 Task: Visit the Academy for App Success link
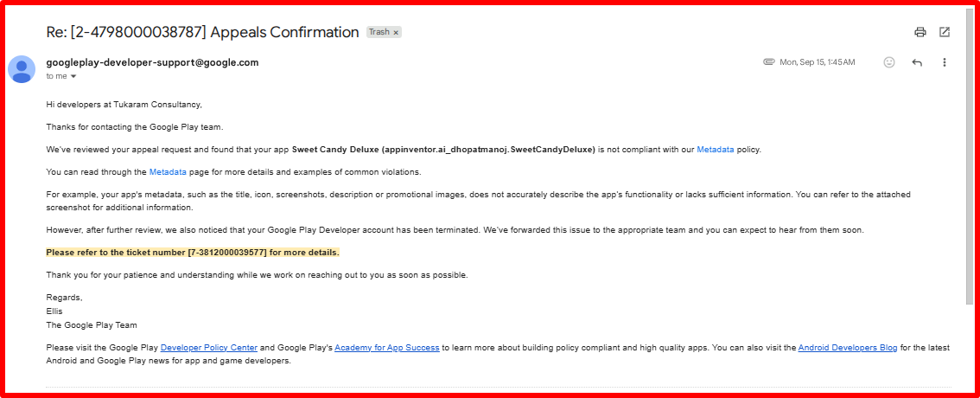tap(387, 348)
